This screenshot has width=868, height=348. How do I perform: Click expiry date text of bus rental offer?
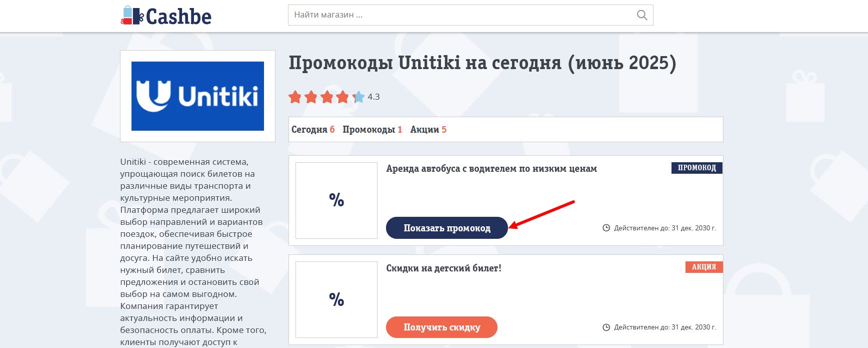(x=665, y=228)
